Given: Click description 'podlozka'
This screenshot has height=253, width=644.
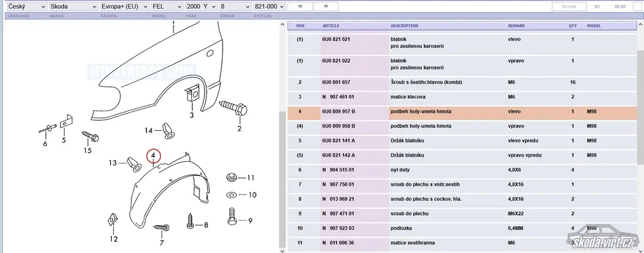Looking at the screenshot, I should (401, 228).
